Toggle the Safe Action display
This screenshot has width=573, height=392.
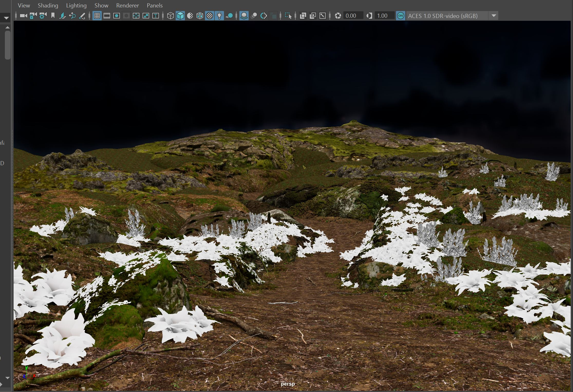[146, 16]
